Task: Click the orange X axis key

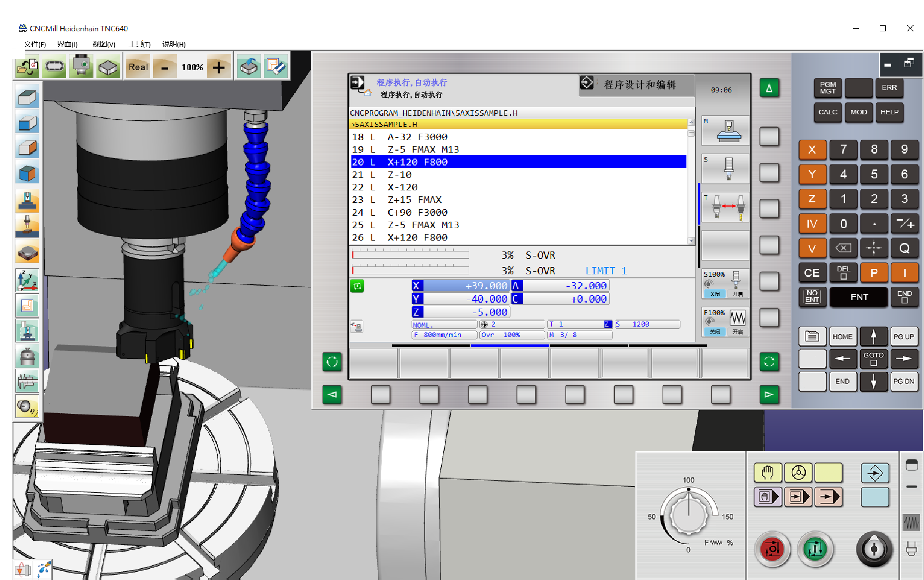Action: click(x=812, y=149)
